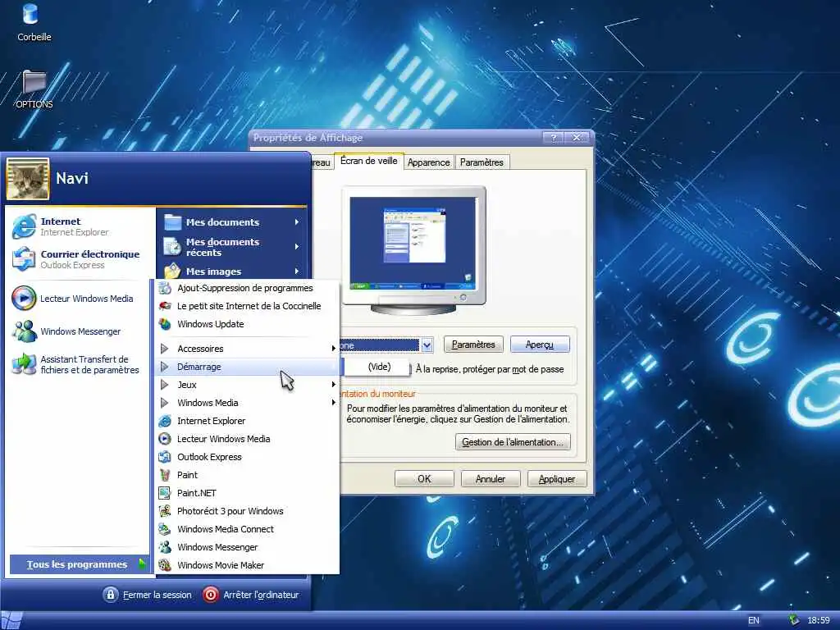Screen dimensions: 840x630
Task: Click the help question mark button
Action: (x=554, y=138)
